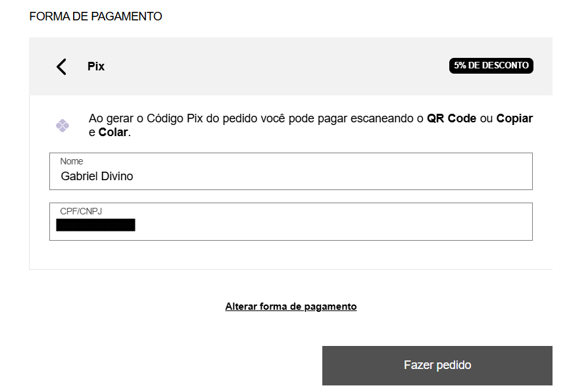
Task: Click the purple Pix diamond logo
Action: coord(62,126)
